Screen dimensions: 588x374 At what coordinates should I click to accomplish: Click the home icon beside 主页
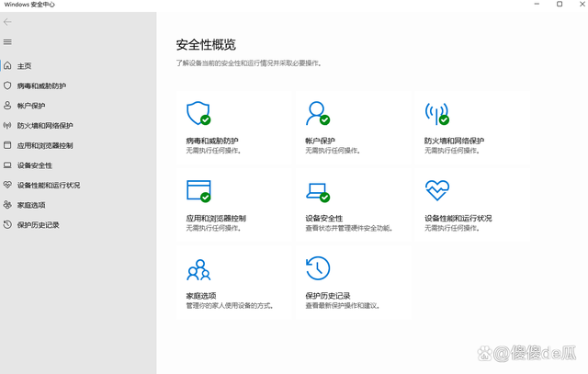[7, 65]
